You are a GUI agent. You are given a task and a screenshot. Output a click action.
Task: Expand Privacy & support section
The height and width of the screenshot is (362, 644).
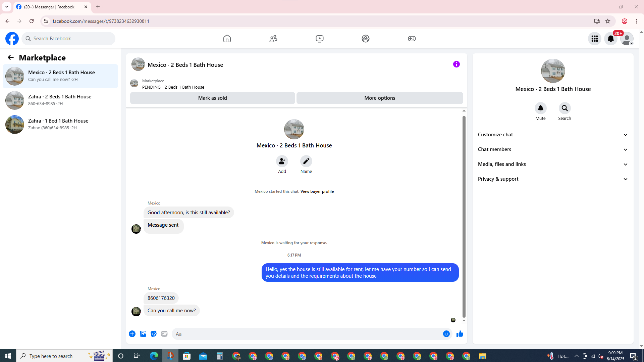point(553,179)
